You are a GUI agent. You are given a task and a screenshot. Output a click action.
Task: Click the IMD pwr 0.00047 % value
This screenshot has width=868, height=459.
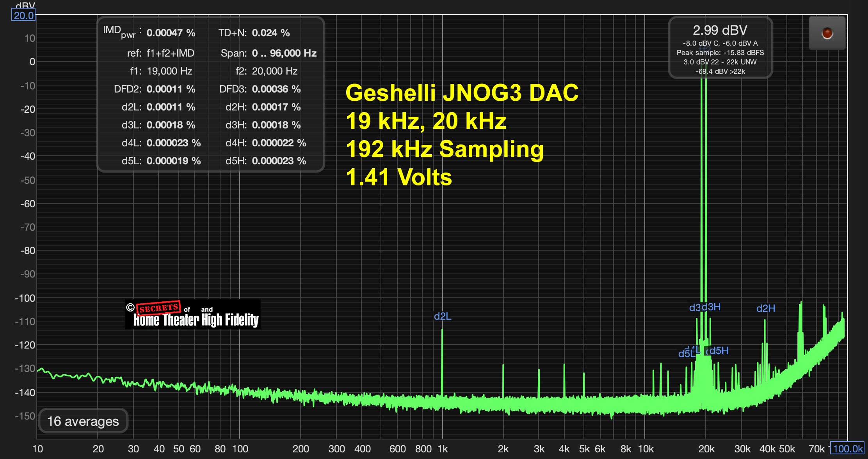[x=171, y=33]
